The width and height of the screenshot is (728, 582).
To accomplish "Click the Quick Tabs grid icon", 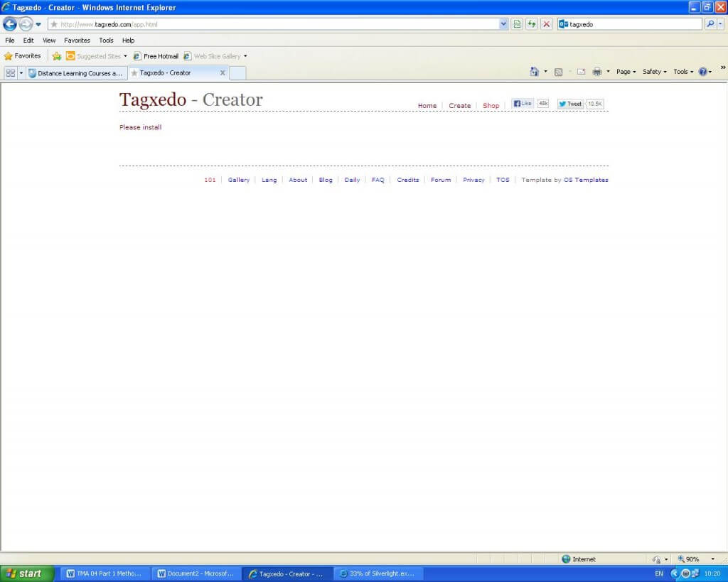I will click(x=10, y=73).
